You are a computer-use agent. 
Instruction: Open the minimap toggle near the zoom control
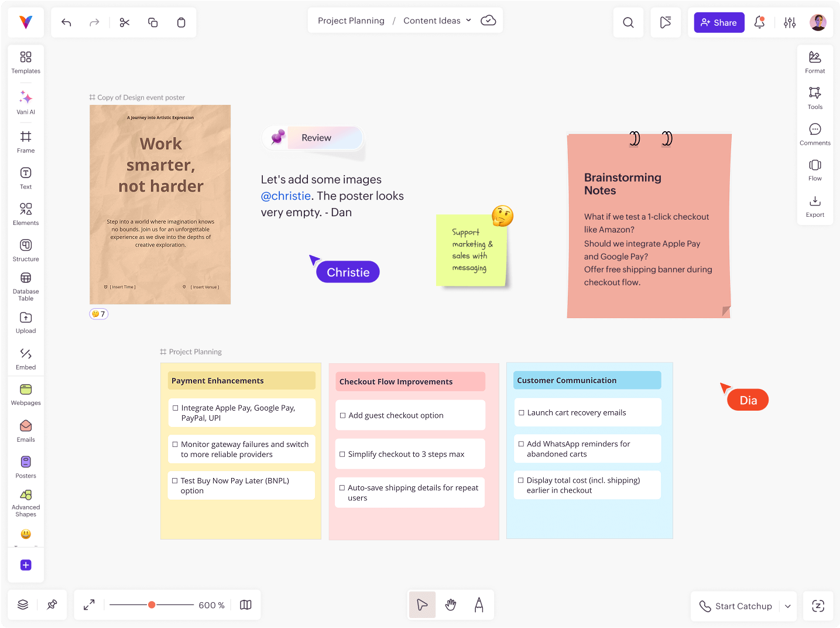click(245, 604)
